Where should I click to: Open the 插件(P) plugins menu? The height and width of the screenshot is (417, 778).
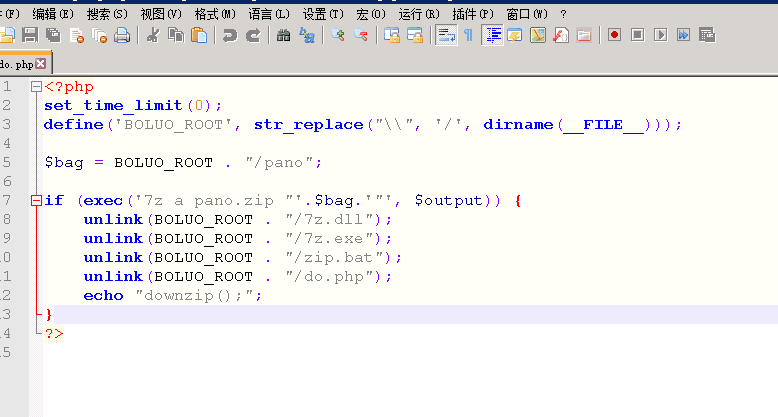(x=473, y=13)
